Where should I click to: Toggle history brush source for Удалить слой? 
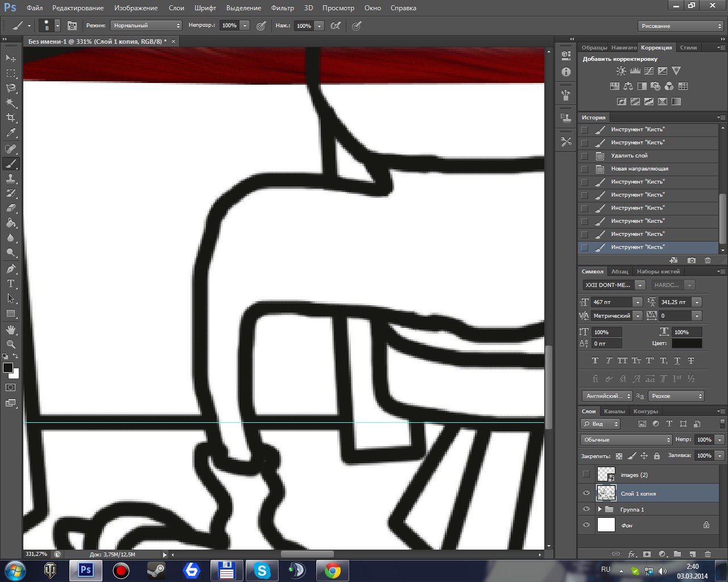585,156
